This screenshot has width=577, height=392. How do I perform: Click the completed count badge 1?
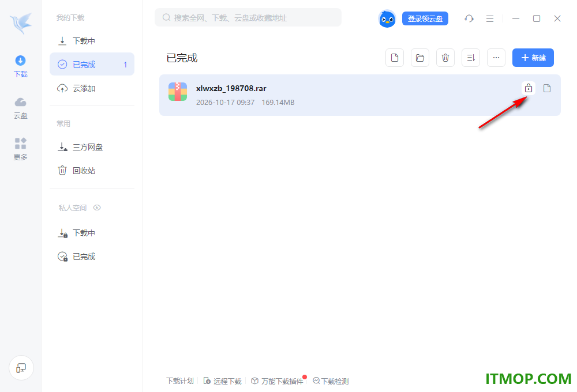pyautogui.click(x=125, y=65)
